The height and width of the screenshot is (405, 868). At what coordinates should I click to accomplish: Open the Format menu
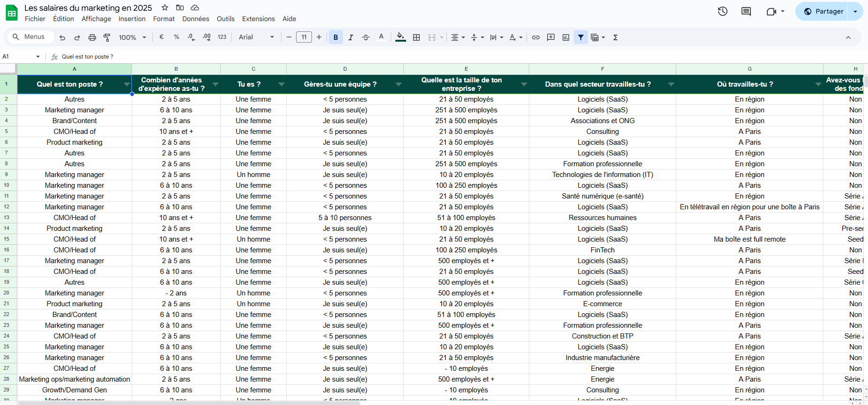164,19
